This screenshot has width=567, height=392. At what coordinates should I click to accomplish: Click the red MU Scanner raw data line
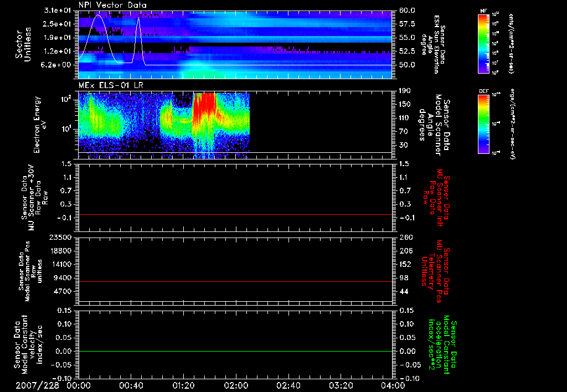(x=235, y=214)
